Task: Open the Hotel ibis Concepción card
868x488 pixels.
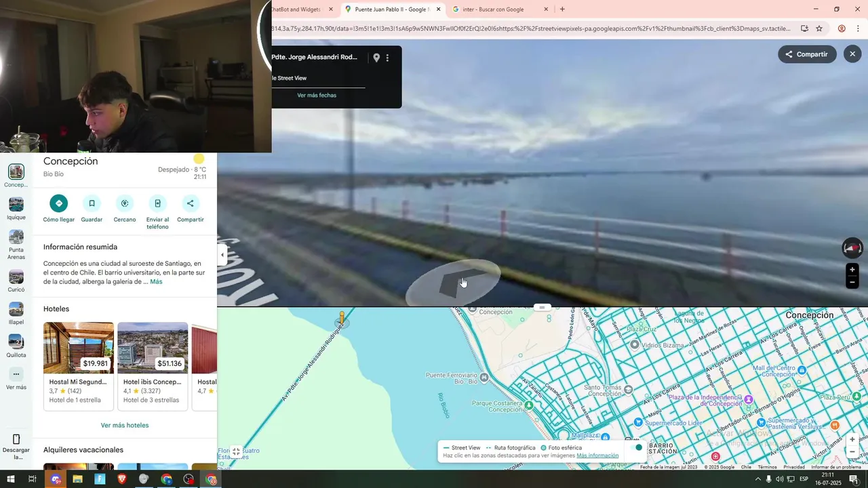Action: click(x=153, y=366)
